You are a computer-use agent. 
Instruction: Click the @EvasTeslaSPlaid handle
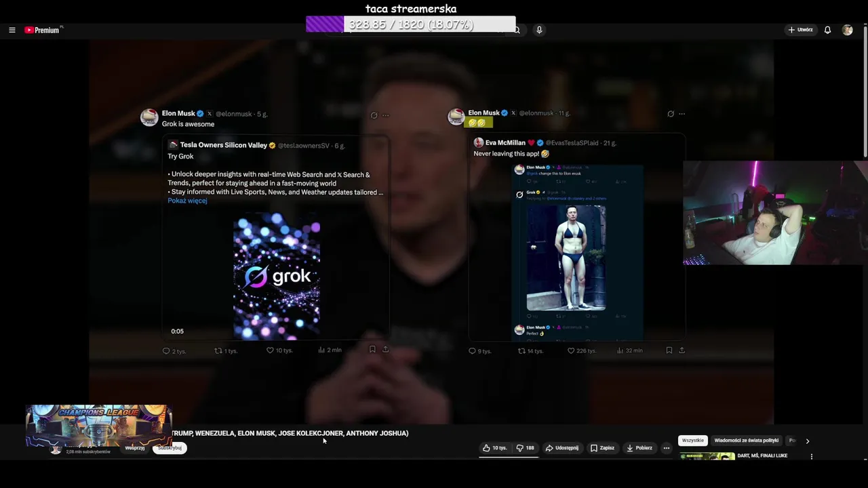click(x=572, y=143)
